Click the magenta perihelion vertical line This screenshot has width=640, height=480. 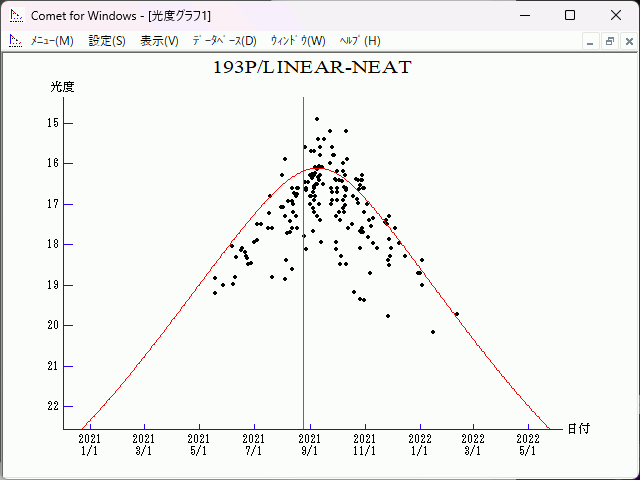(303, 263)
